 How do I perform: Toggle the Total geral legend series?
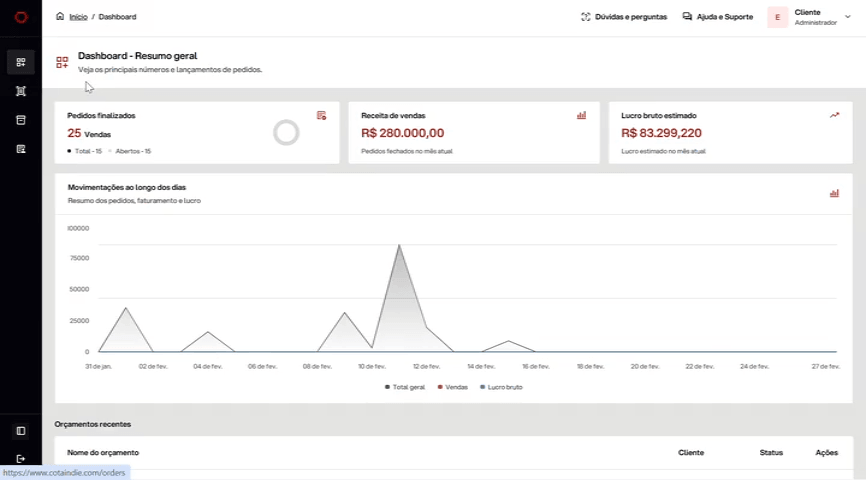(405, 387)
